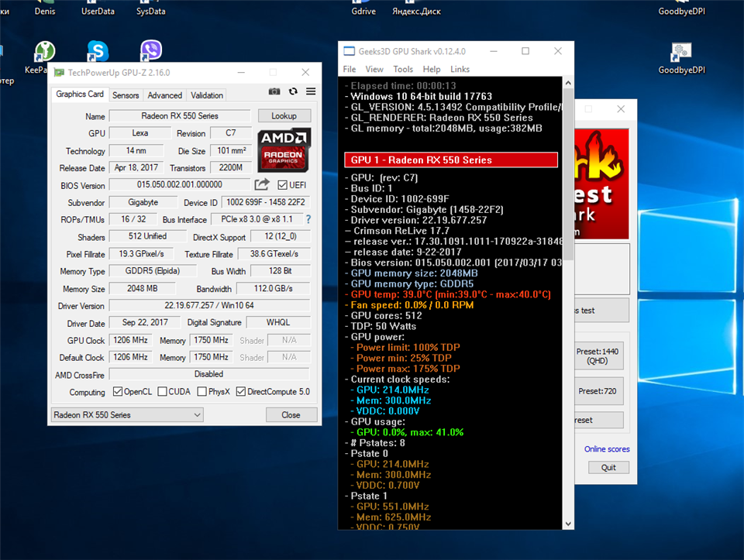Viewport: 744px width, 560px height.
Task: Open the GoodbyeDPI gear shortcut icon
Action: [x=681, y=52]
